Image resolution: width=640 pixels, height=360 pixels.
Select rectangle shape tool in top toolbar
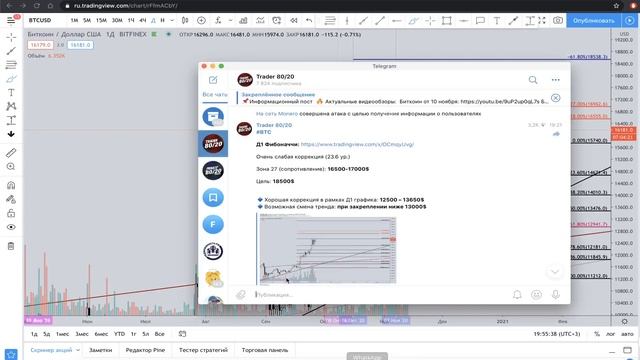coord(447,20)
